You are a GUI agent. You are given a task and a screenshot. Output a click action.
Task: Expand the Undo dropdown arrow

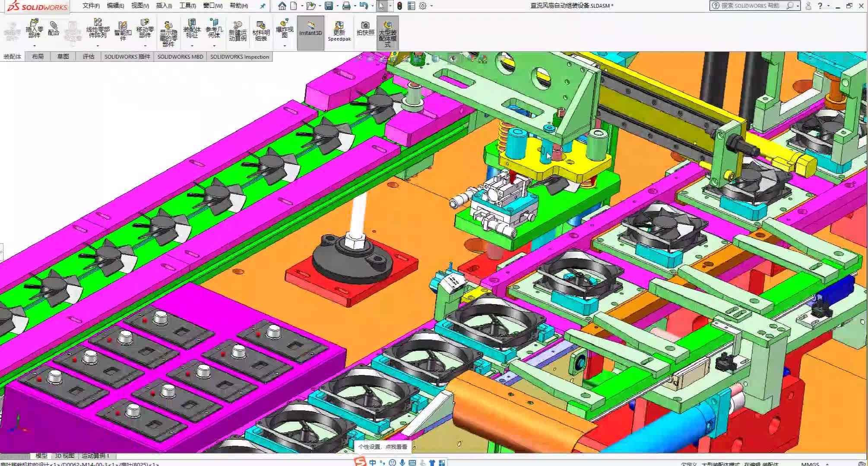372,6
